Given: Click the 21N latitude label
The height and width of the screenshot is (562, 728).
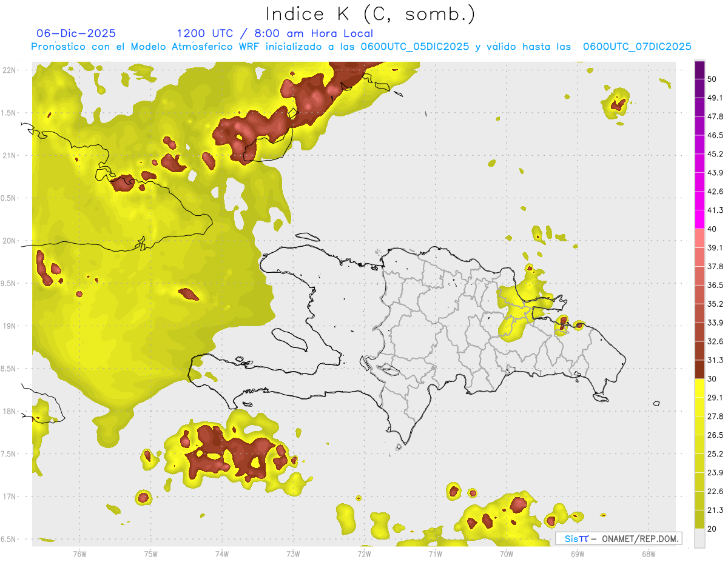Looking at the screenshot, I should pos(10,155).
